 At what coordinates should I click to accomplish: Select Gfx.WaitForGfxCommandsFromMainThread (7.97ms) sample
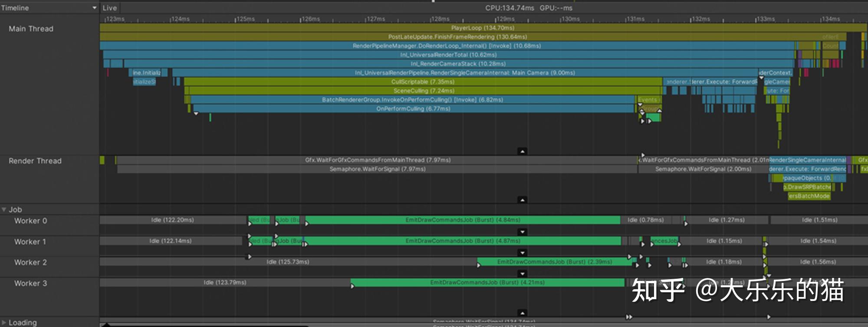tap(377, 160)
